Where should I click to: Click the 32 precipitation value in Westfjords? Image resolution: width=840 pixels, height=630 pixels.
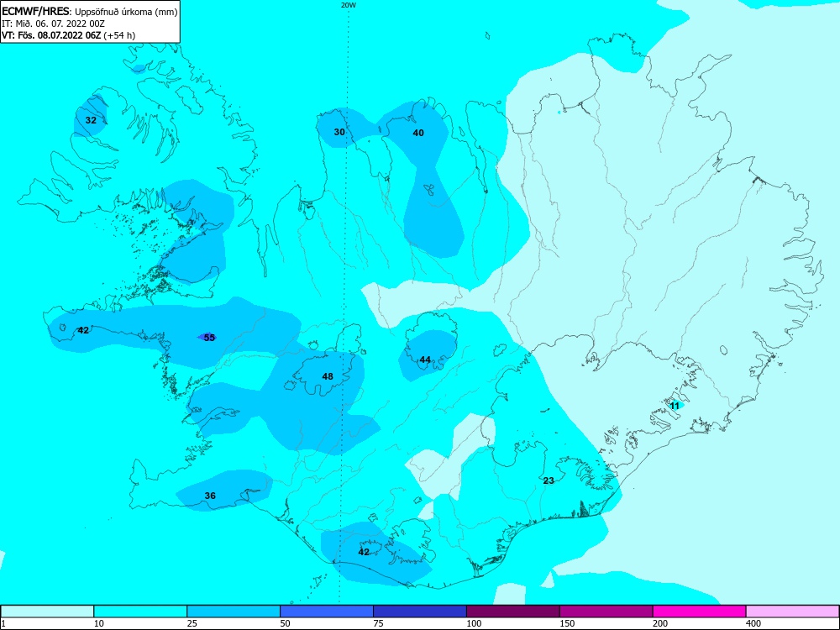(91, 120)
